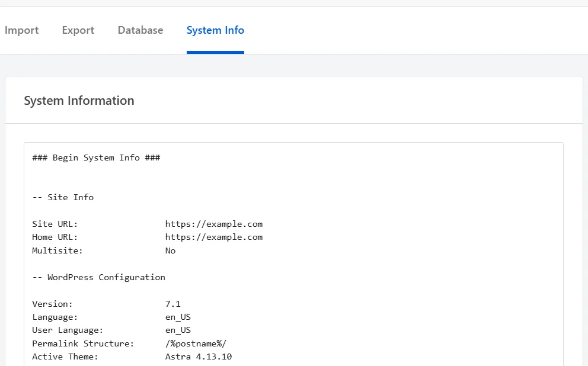Click the '-- Site Info' section line
This screenshot has height=366, width=588.
coord(63,197)
